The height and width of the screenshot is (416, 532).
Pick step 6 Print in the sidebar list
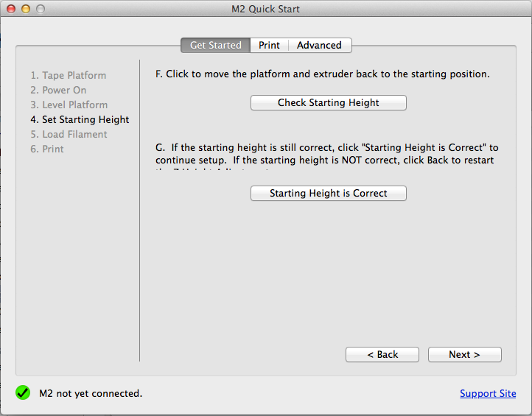(47, 149)
